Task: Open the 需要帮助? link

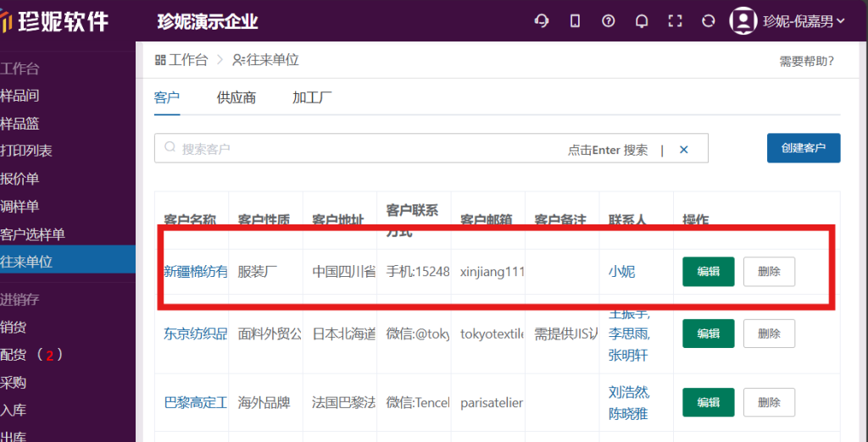Action: coord(807,61)
